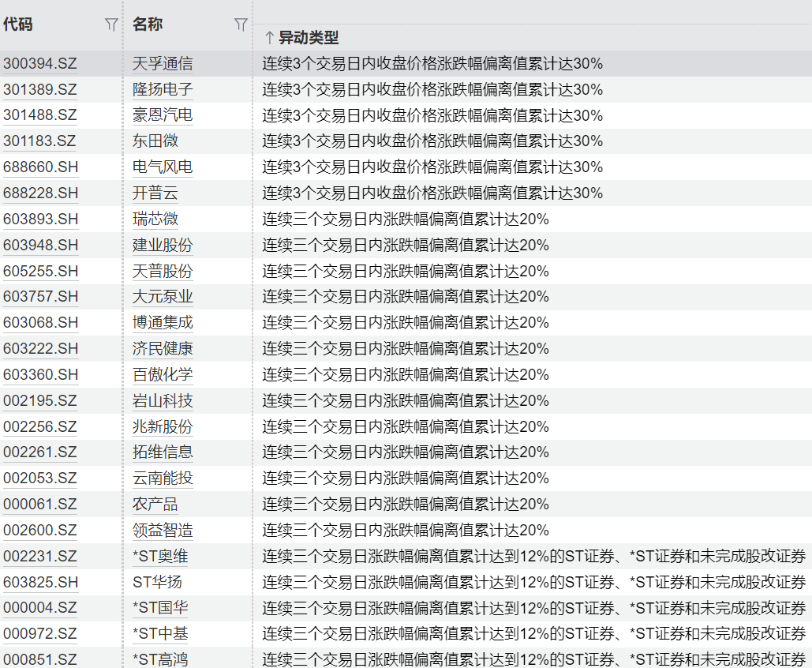The height and width of the screenshot is (668, 812).
Task: Select the 异动类型 cell in ST华扬 row
Action: [533, 582]
